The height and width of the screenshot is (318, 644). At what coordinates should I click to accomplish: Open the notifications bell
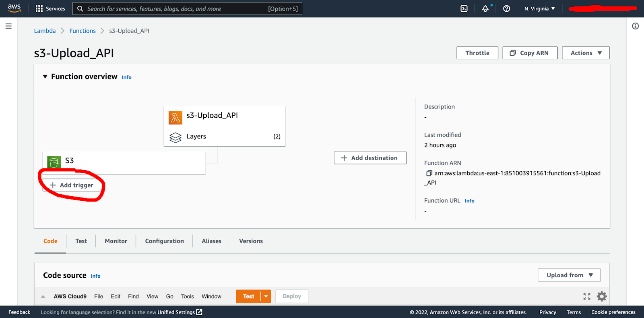[x=485, y=8]
